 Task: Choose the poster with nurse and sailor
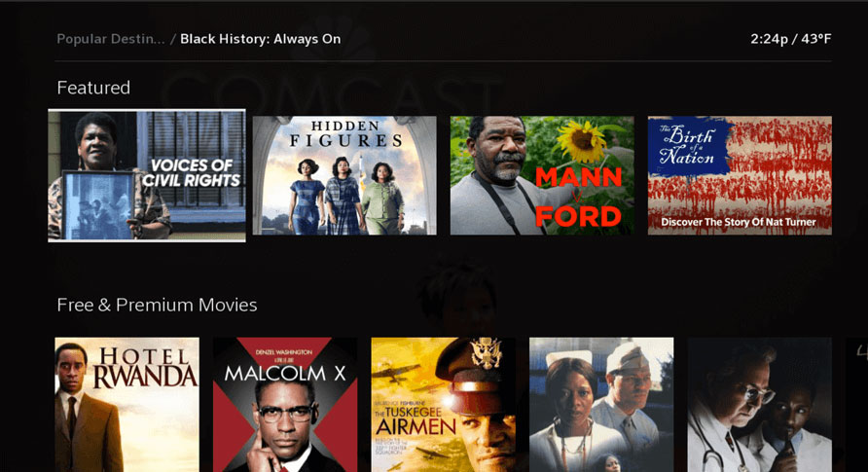[x=601, y=405]
